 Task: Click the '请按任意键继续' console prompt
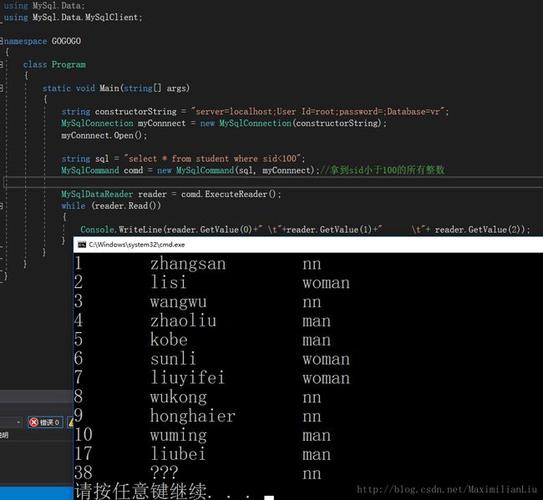pyautogui.click(x=140, y=491)
